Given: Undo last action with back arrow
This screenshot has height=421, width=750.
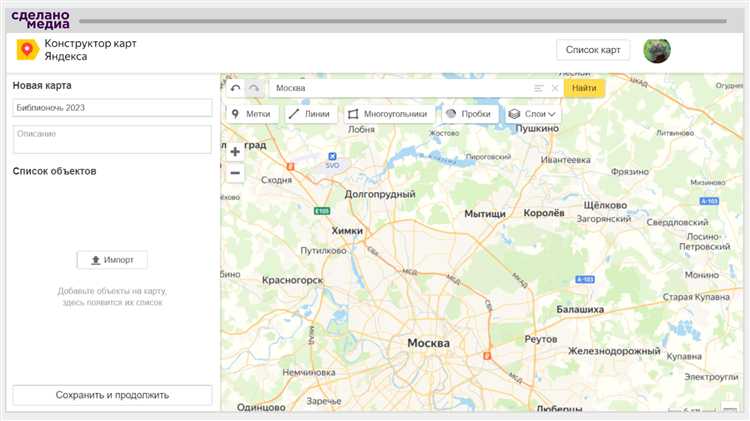Looking at the screenshot, I should [x=235, y=88].
